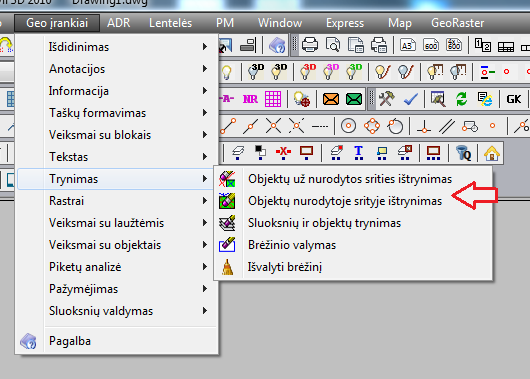Expand the Išdidinimas submenu
Viewport: 530px width, 379px height.
117,47
